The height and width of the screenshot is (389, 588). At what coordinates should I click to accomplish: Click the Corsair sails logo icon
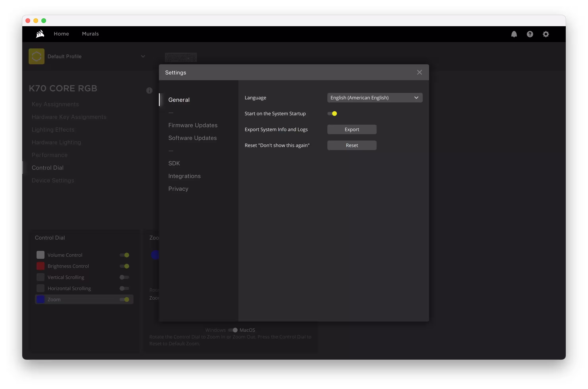(x=40, y=34)
